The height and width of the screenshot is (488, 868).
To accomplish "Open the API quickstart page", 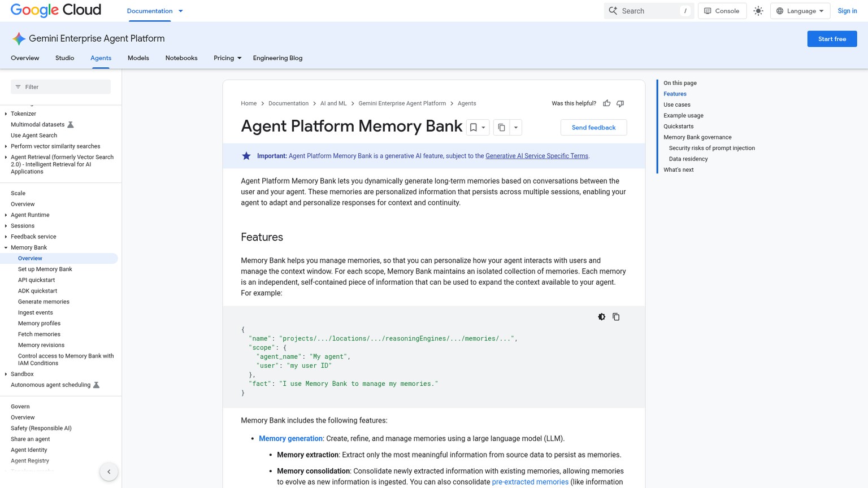I will 36,280.
